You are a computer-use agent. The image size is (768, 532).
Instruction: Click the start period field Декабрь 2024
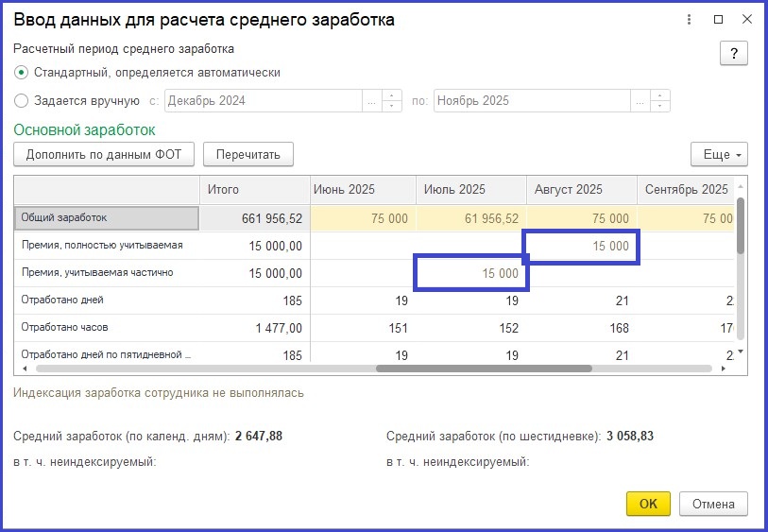click(263, 101)
